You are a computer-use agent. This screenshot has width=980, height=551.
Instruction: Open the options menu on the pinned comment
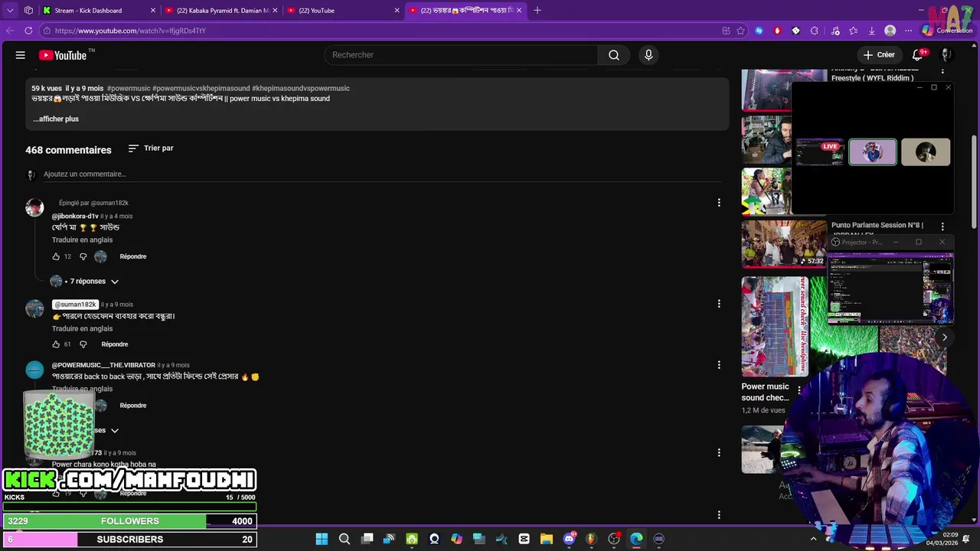coord(718,203)
